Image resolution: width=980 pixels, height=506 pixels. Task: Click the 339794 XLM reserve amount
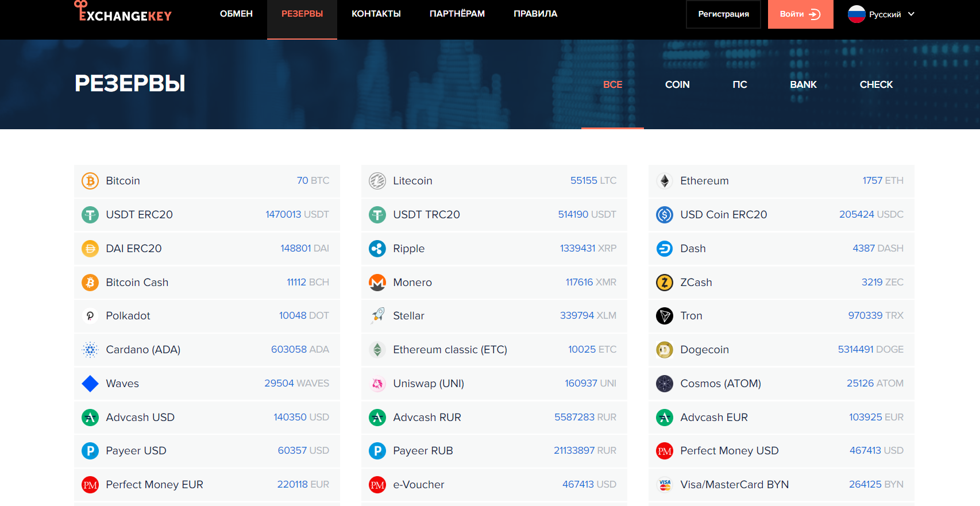(x=588, y=316)
